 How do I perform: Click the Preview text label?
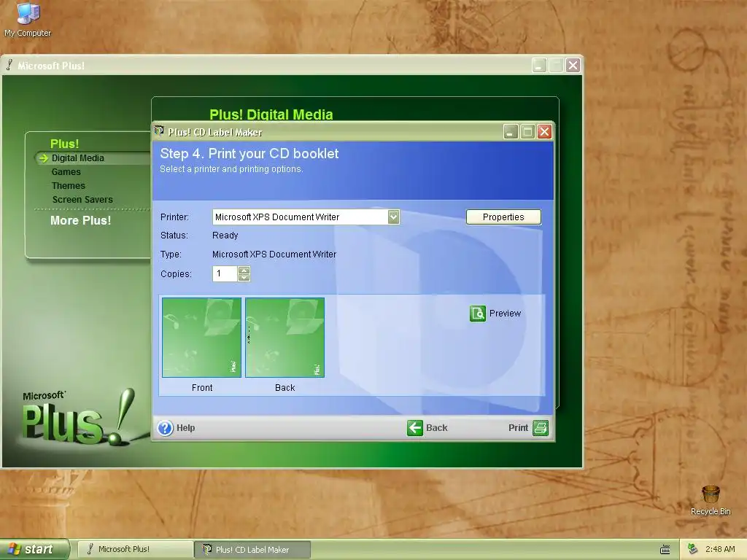[505, 314]
